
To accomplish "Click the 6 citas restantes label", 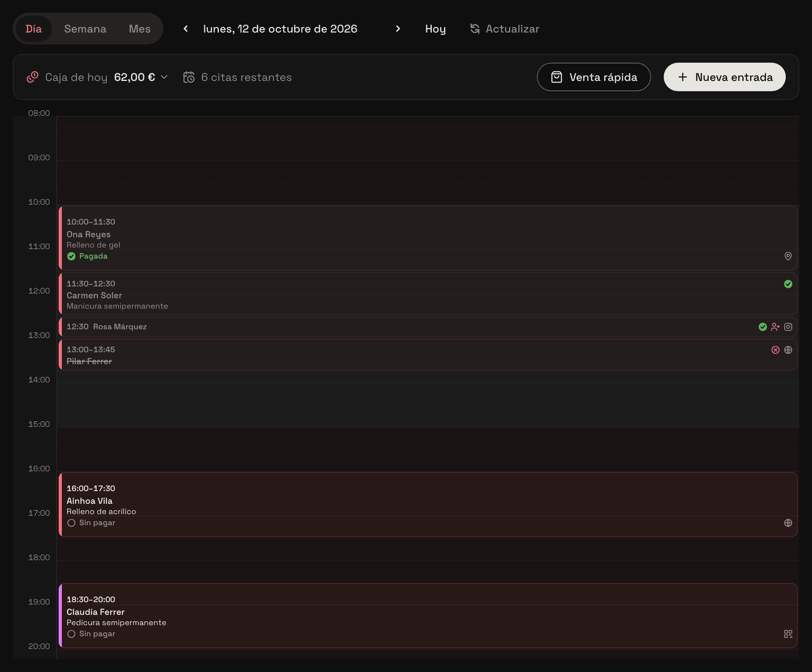I will [x=247, y=77].
